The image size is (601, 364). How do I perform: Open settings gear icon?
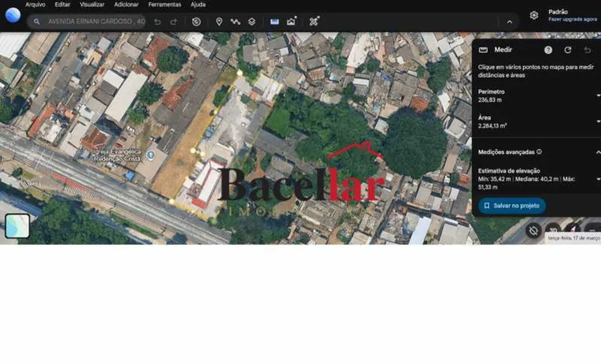[x=534, y=16]
